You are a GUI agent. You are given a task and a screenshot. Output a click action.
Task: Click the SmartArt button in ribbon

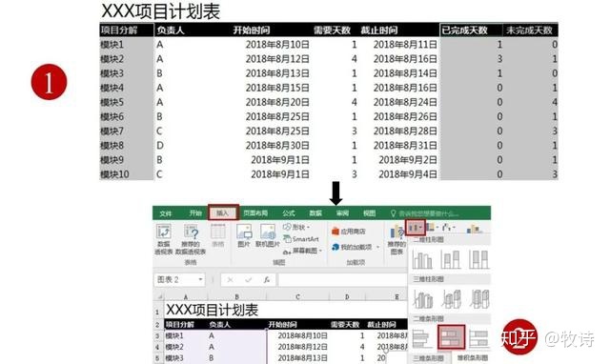pos(301,239)
